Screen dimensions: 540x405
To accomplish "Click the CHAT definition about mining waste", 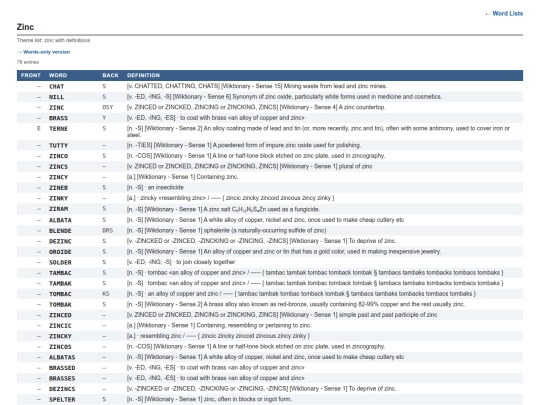I will [257, 86].
